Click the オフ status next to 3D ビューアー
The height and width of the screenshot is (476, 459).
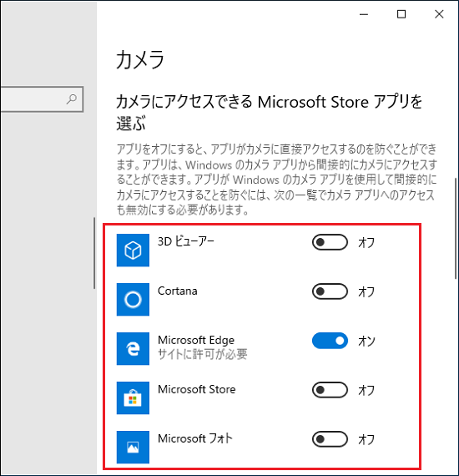366,243
